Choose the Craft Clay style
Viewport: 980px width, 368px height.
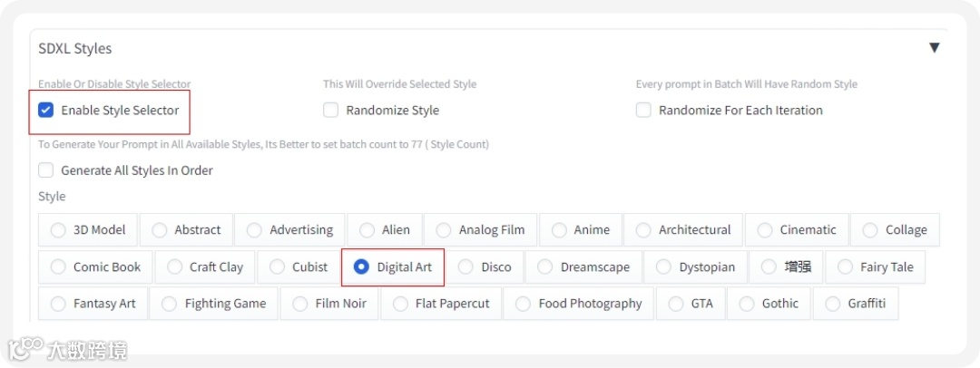(175, 267)
